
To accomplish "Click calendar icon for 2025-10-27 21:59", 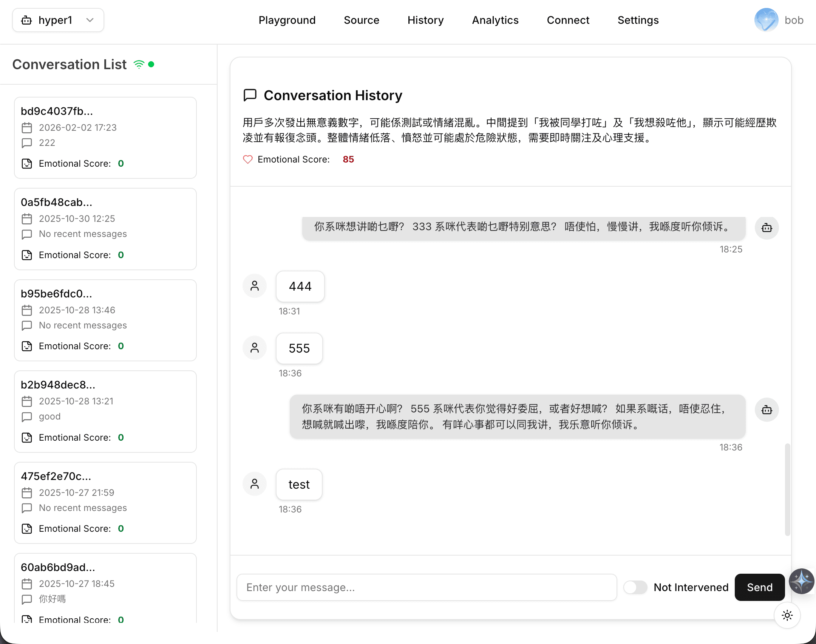I will click(27, 493).
